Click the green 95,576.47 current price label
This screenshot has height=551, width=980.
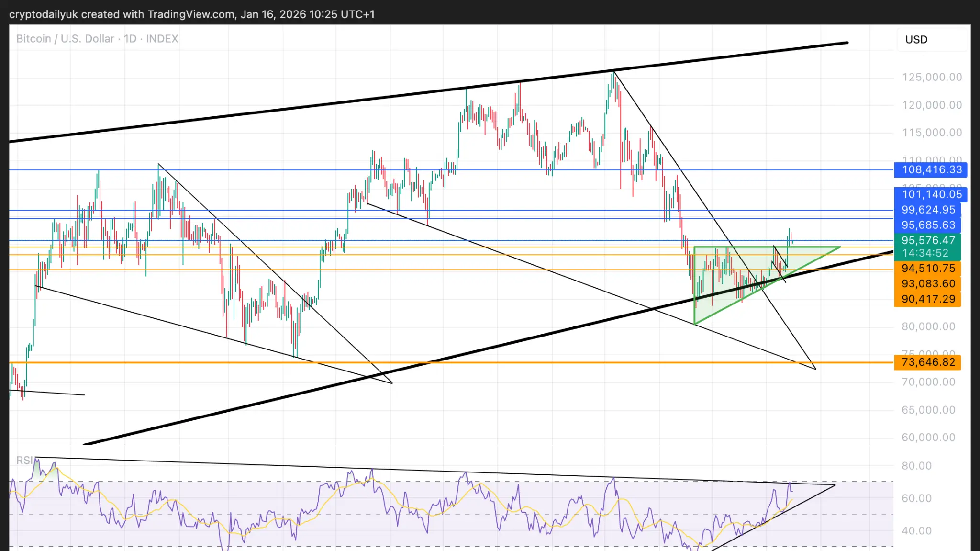[928, 240]
